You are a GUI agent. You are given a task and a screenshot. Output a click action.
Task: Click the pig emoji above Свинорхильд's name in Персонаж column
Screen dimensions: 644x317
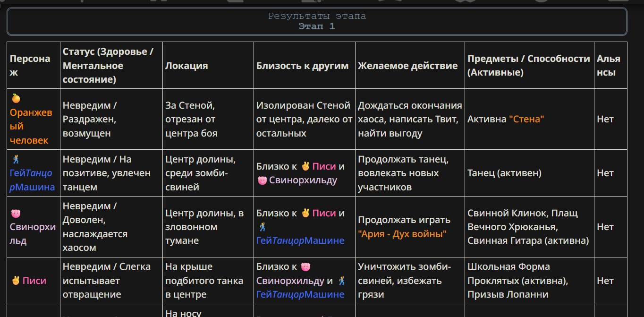pyautogui.click(x=16, y=213)
